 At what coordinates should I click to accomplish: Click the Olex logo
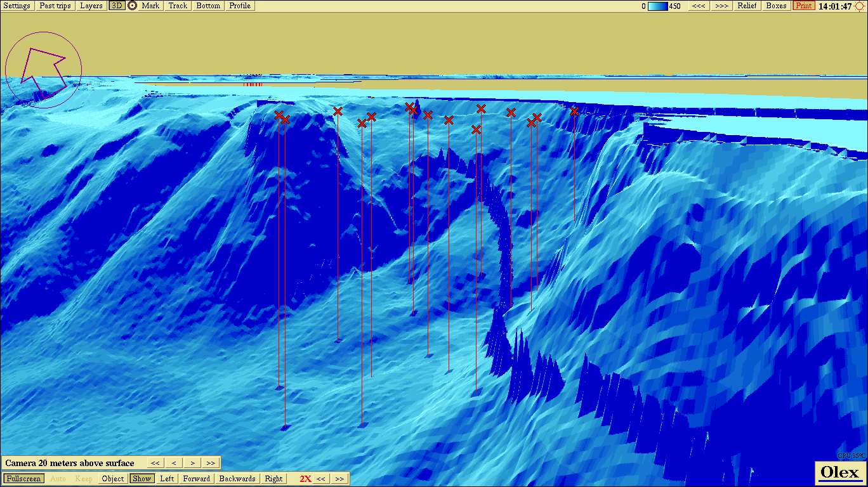point(840,472)
